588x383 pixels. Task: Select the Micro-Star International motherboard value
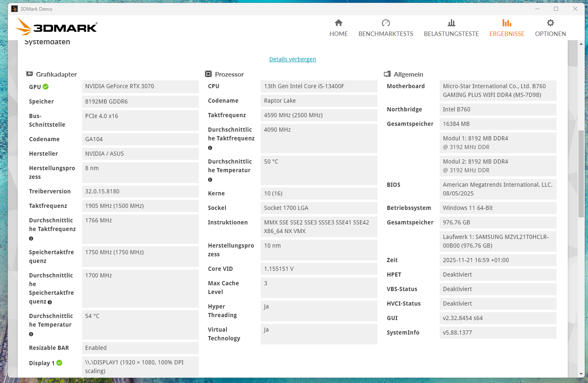(498, 90)
